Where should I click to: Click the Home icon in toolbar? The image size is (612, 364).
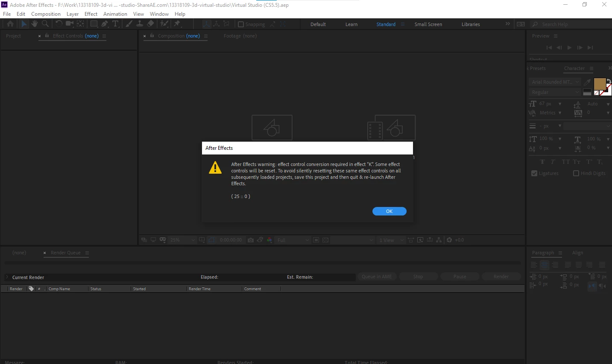coord(10,24)
